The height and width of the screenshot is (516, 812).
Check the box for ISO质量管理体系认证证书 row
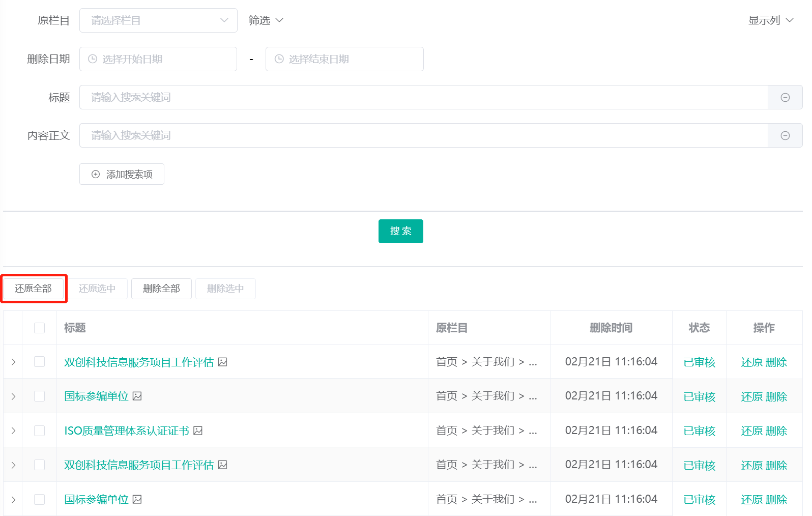(x=39, y=431)
